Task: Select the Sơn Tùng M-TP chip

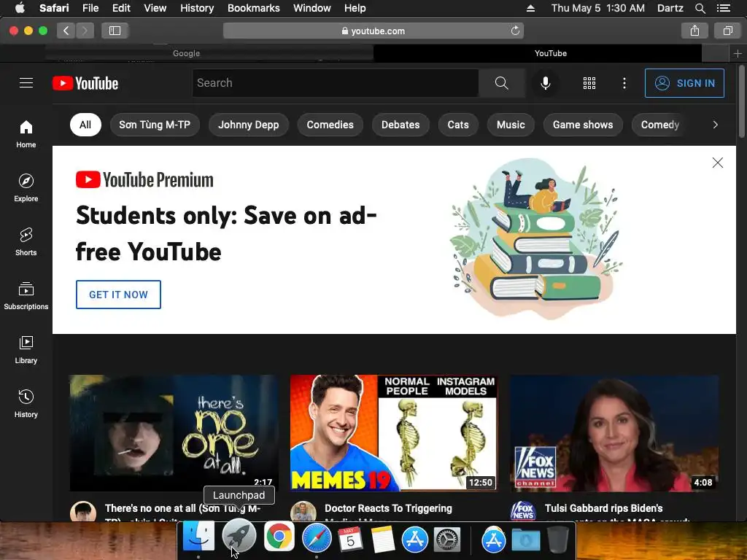Action: [155, 125]
